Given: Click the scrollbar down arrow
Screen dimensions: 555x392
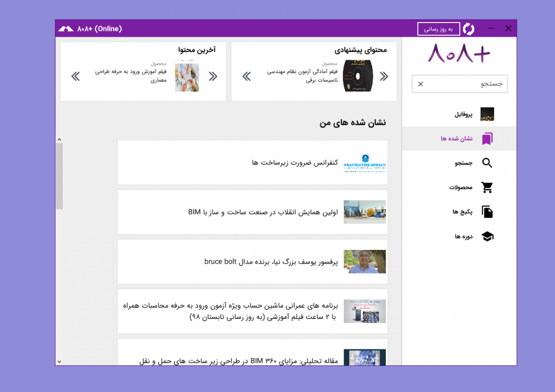Looking at the screenshot, I should tap(59, 362).
